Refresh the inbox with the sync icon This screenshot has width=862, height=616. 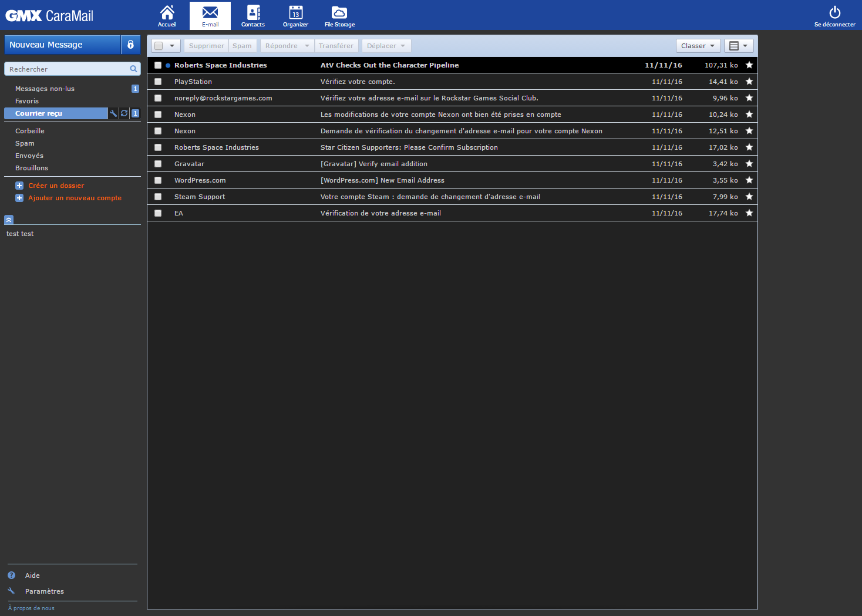click(x=124, y=113)
